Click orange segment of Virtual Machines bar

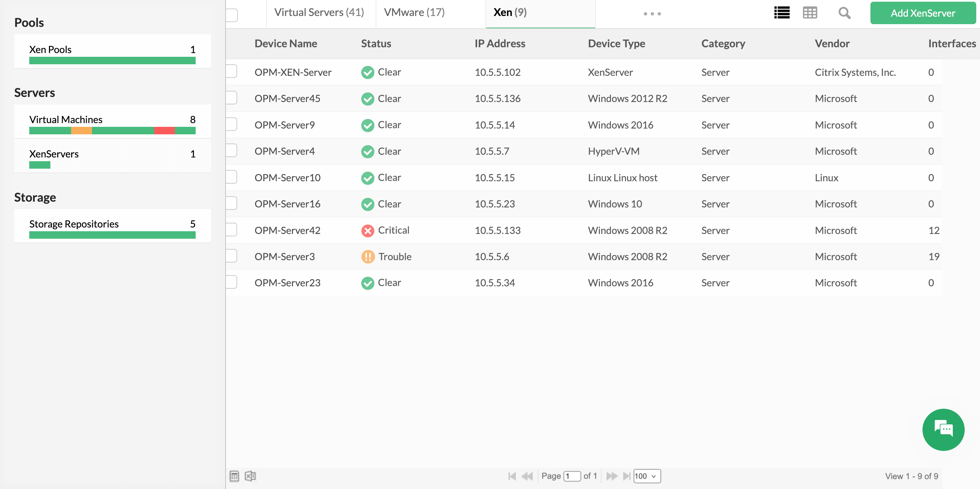pyautogui.click(x=81, y=131)
